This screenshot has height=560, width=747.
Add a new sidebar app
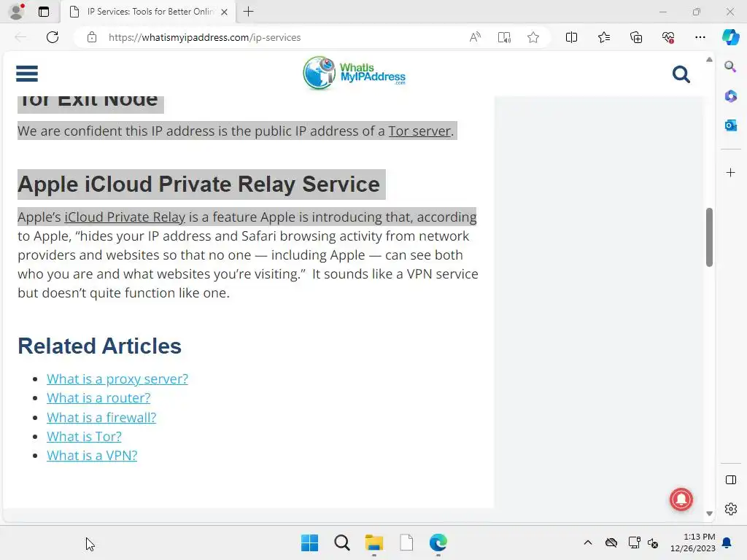coord(730,172)
